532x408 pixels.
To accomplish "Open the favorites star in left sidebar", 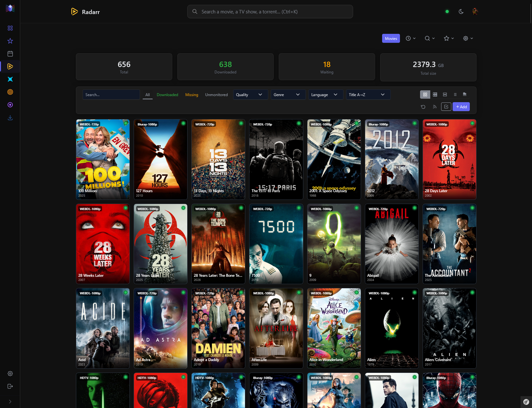I will coord(10,41).
